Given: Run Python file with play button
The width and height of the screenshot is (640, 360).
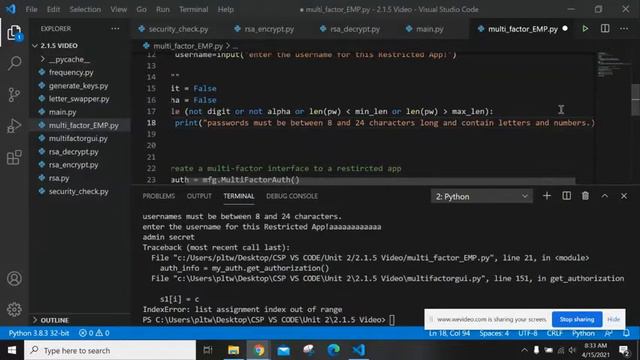Looking at the screenshot, I should 585,29.
